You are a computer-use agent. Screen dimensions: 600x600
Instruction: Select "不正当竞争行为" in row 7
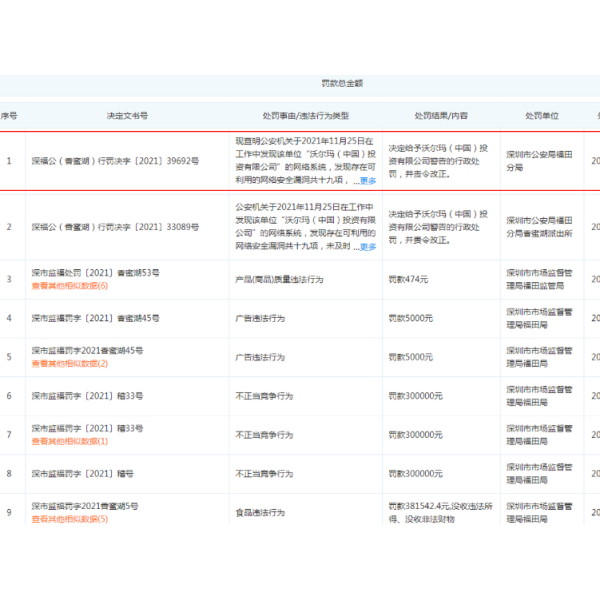point(264,435)
